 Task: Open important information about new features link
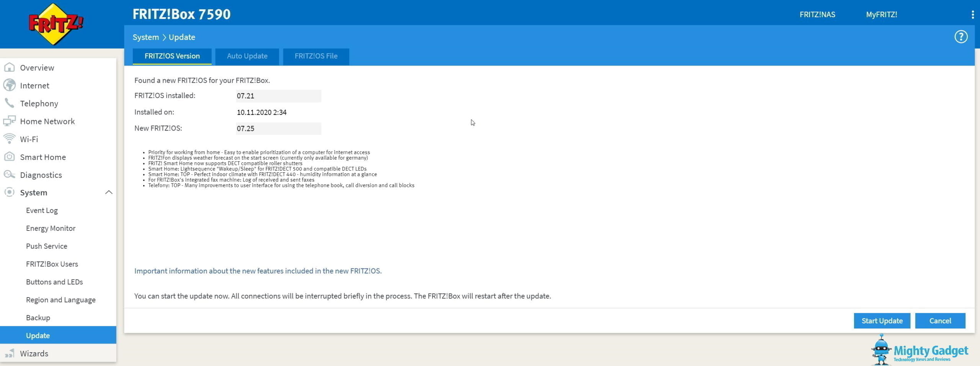[258, 271]
